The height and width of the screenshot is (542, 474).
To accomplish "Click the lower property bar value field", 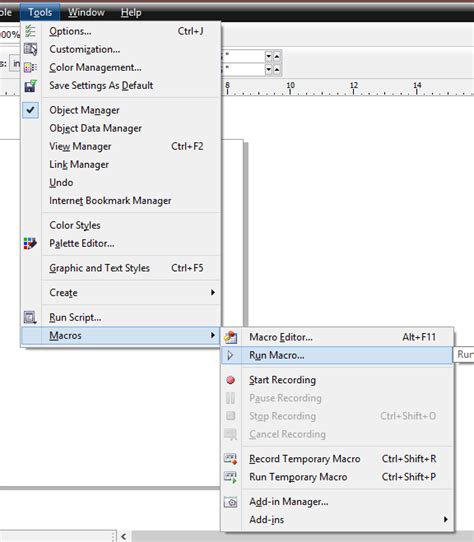I will tap(243, 70).
